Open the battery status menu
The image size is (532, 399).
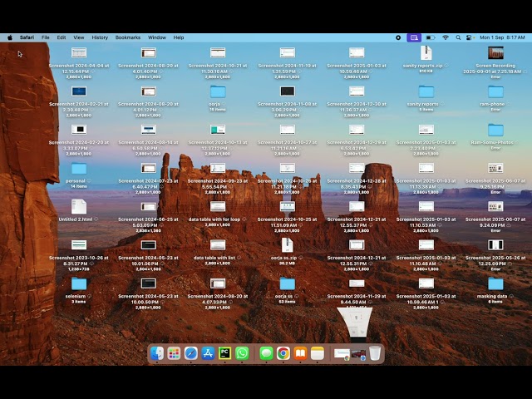430,37
